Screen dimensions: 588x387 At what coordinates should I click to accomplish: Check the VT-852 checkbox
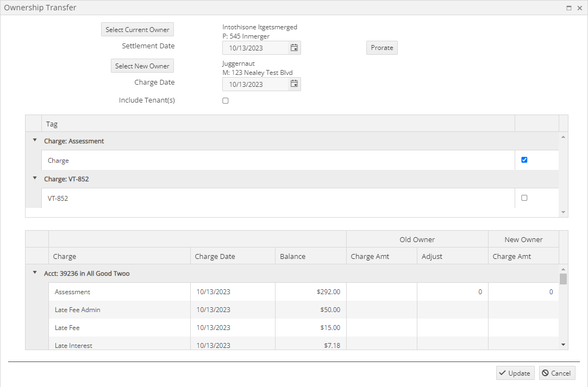point(524,198)
